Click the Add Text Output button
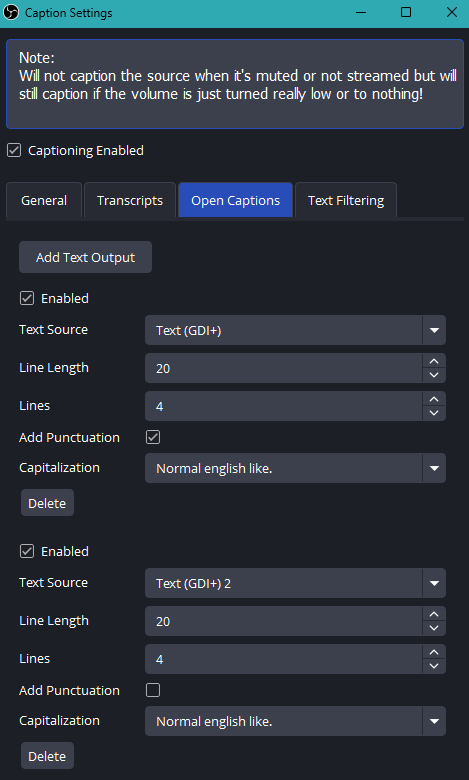 tap(86, 257)
